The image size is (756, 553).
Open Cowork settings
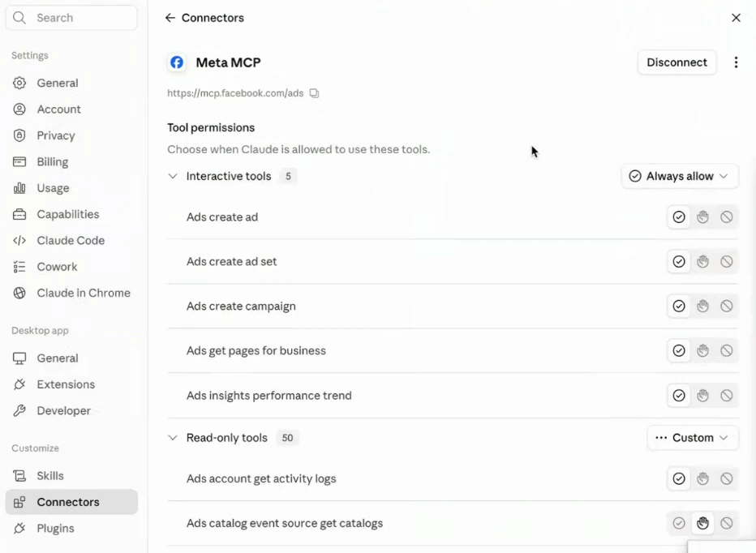(x=71, y=267)
